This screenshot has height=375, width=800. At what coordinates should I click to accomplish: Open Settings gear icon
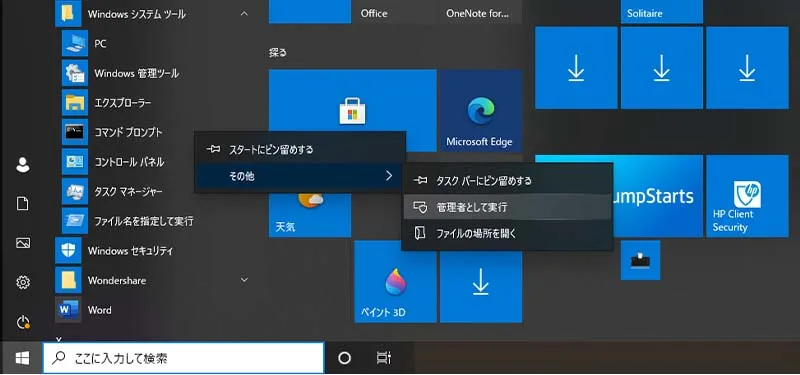point(23,282)
